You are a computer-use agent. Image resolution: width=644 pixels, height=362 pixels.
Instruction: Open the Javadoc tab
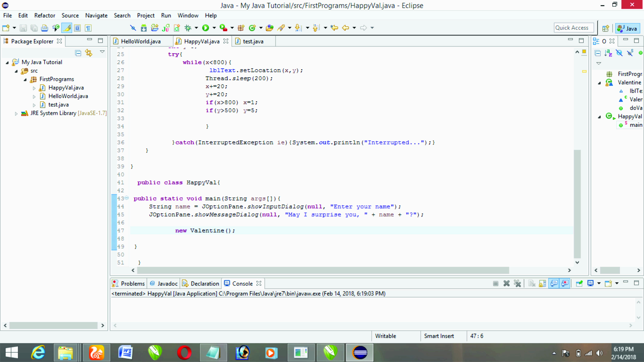click(x=164, y=283)
